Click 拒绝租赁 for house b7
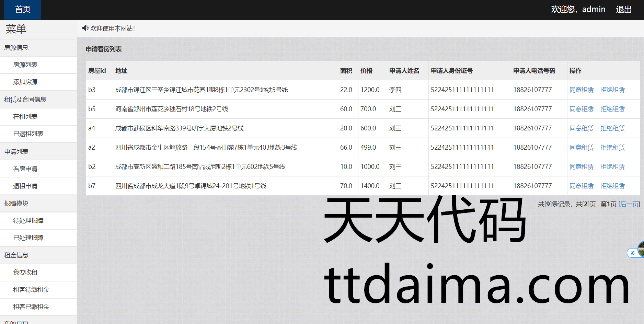Screen dimensions: 644x324 pyautogui.click(x=612, y=186)
